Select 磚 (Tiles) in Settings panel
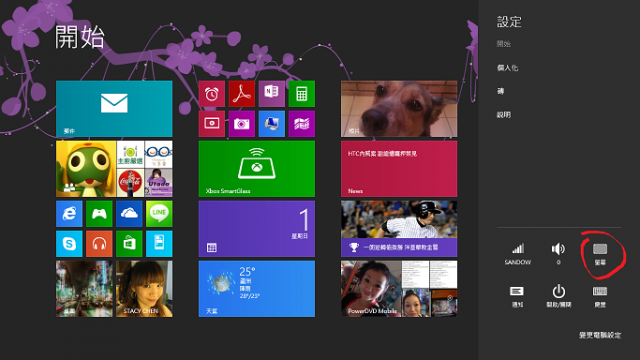 500,91
